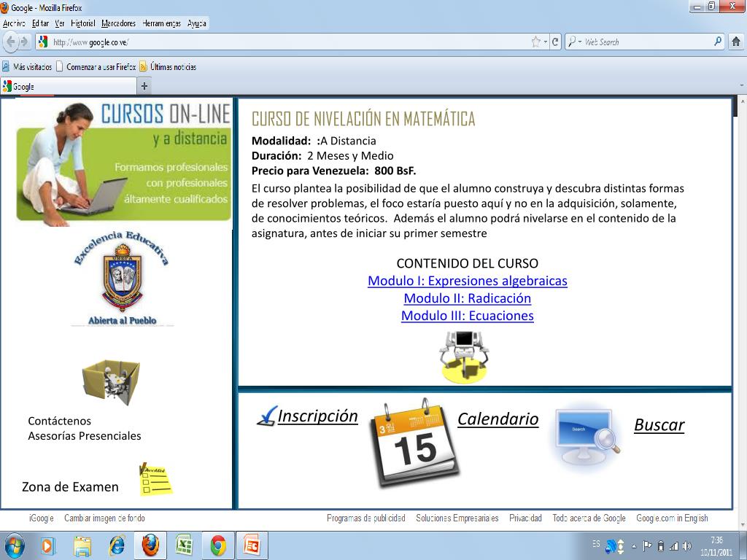Click the search magnifier in Web Search box

(x=718, y=42)
